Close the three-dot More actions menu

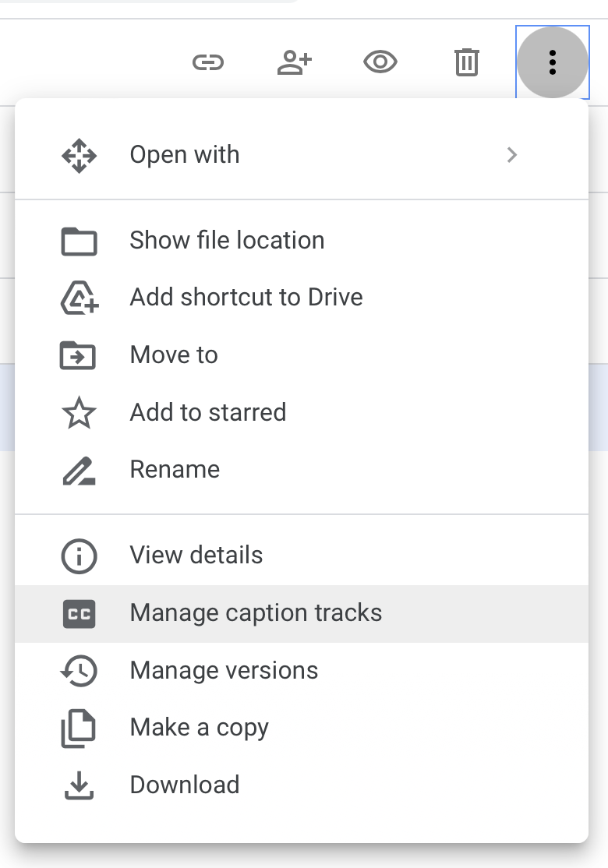tap(552, 62)
